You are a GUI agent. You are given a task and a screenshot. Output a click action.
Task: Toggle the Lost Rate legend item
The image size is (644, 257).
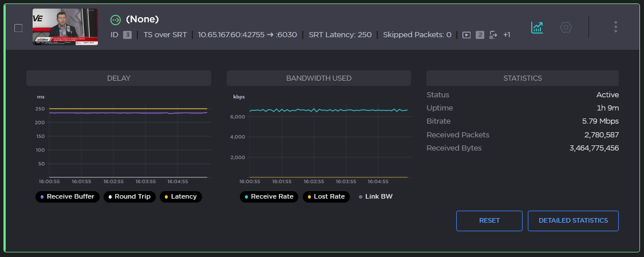click(326, 196)
